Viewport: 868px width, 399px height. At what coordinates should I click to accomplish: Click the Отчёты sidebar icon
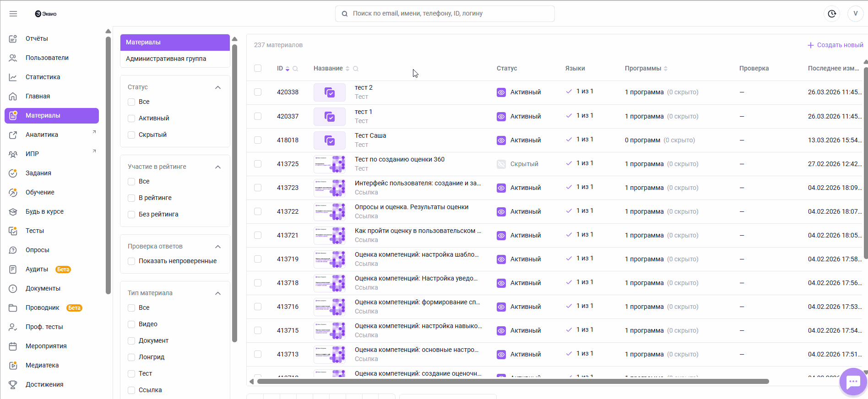tap(13, 39)
